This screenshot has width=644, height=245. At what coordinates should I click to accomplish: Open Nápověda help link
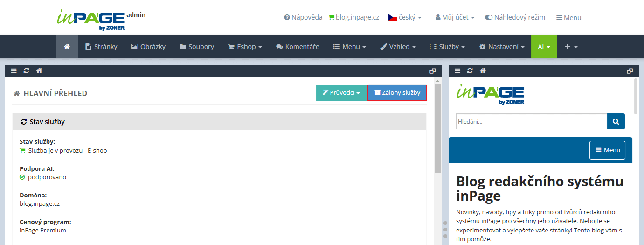[303, 17]
